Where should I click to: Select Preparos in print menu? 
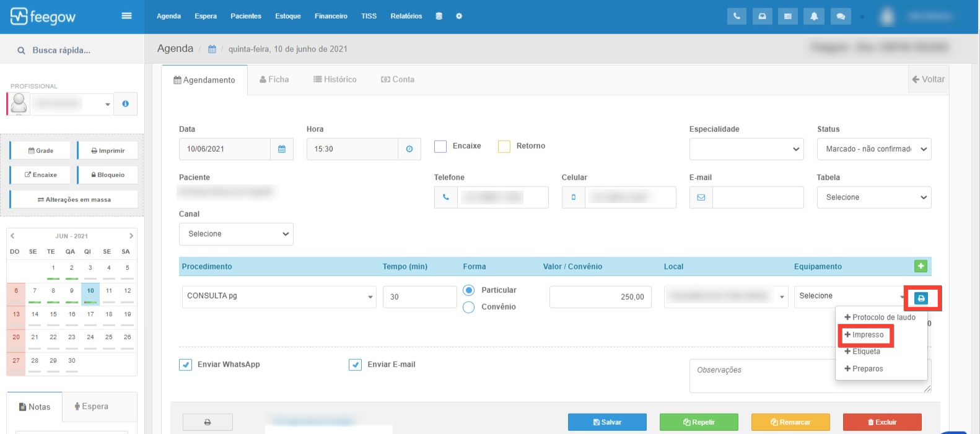click(x=864, y=369)
